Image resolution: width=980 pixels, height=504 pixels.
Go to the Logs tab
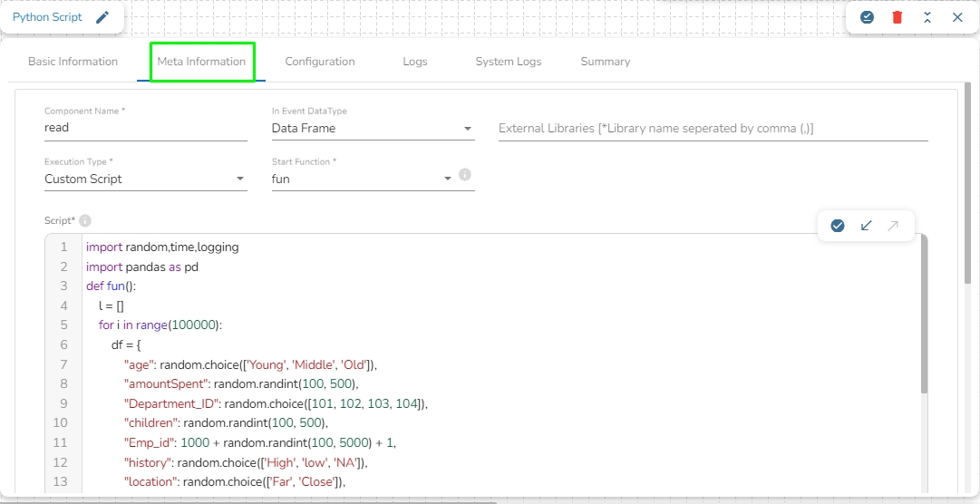[415, 62]
